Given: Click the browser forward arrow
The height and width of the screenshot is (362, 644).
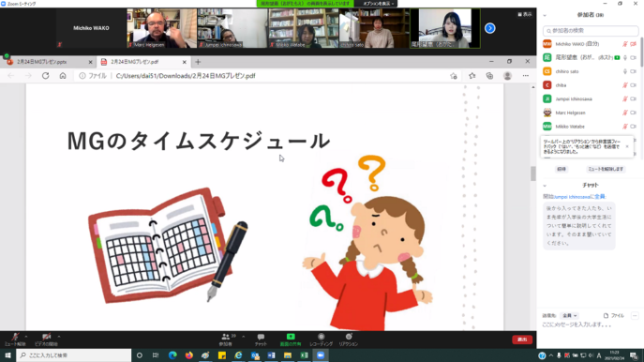Looking at the screenshot, I should [28, 76].
